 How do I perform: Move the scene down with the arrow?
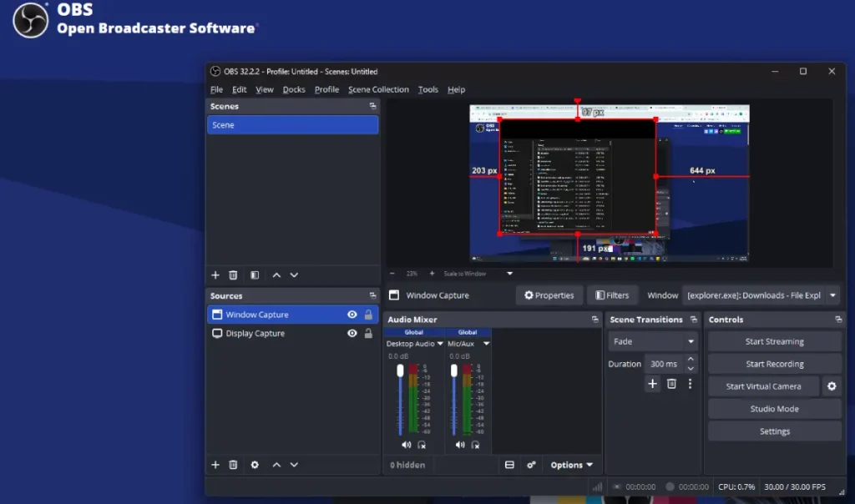tap(294, 275)
